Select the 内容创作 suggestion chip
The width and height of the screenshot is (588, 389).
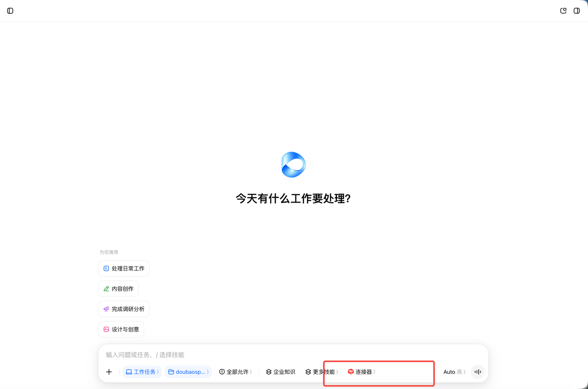click(x=118, y=289)
